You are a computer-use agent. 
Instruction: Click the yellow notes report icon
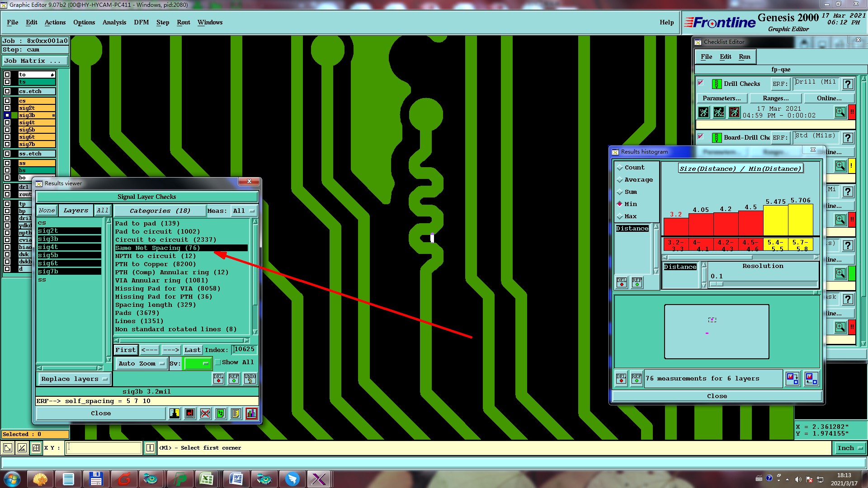pos(236,413)
